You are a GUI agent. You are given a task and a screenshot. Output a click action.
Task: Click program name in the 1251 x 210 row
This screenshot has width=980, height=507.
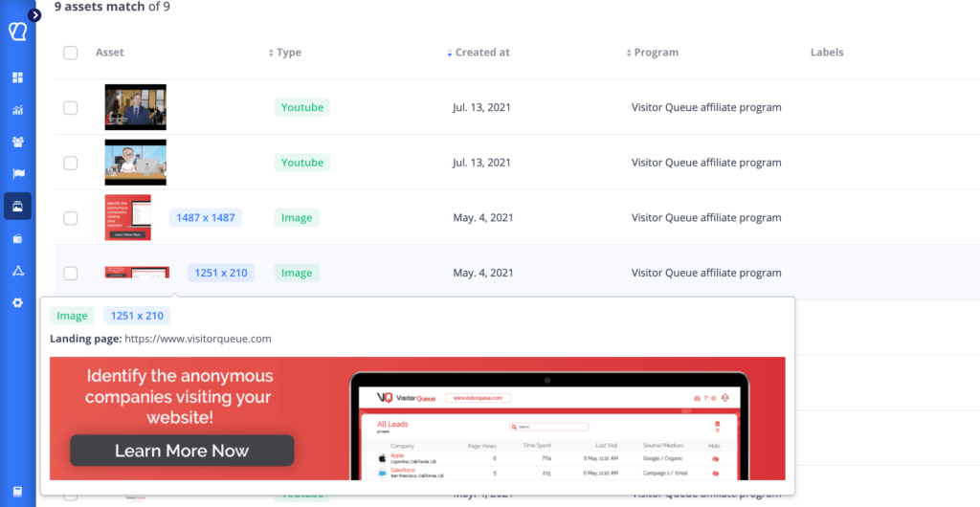706,273
